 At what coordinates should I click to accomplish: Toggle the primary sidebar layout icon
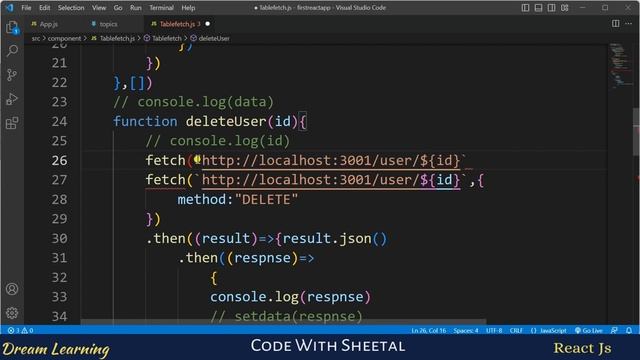tap(525, 8)
